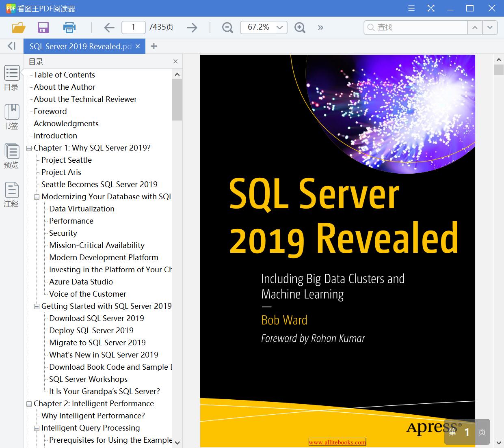504x448 pixels.
Task: Close the 目录 panel with its X
Action: click(x=175, y=61)
